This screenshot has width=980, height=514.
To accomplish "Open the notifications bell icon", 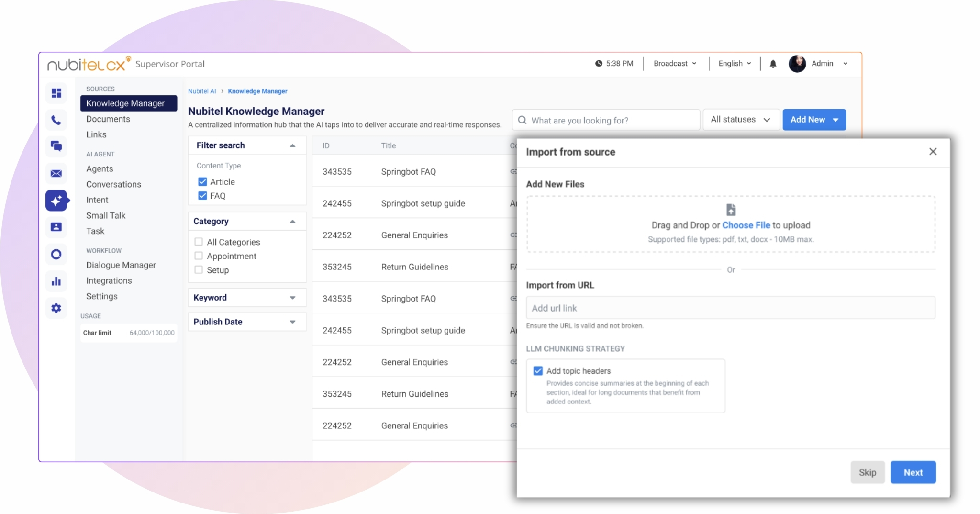I will coord(773,64).
